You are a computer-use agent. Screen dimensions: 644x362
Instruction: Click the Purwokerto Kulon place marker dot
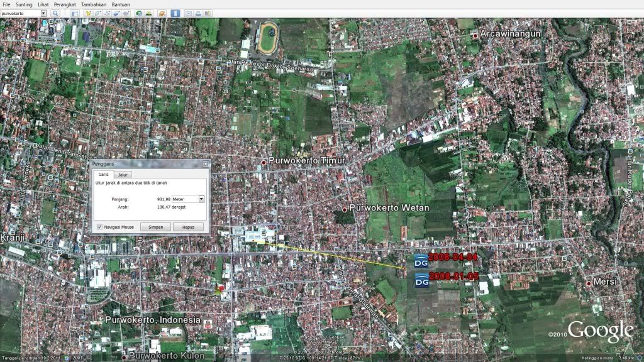tap(124, 358)
